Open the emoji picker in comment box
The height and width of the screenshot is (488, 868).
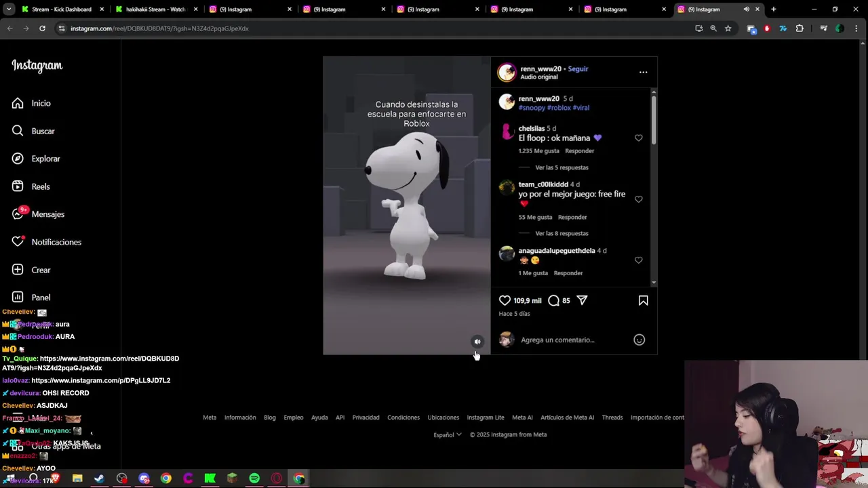pyautogui.click(x=639, y=340)
